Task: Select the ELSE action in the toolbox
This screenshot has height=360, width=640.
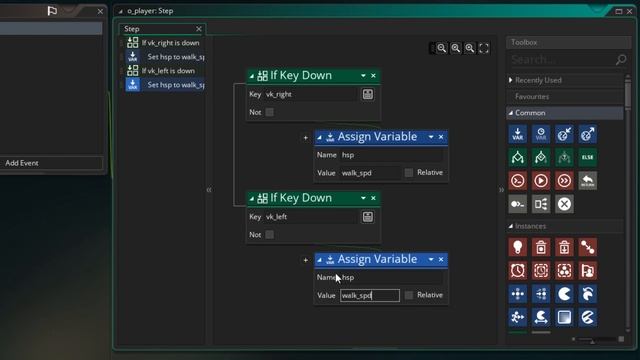Action: pos(587,157)
